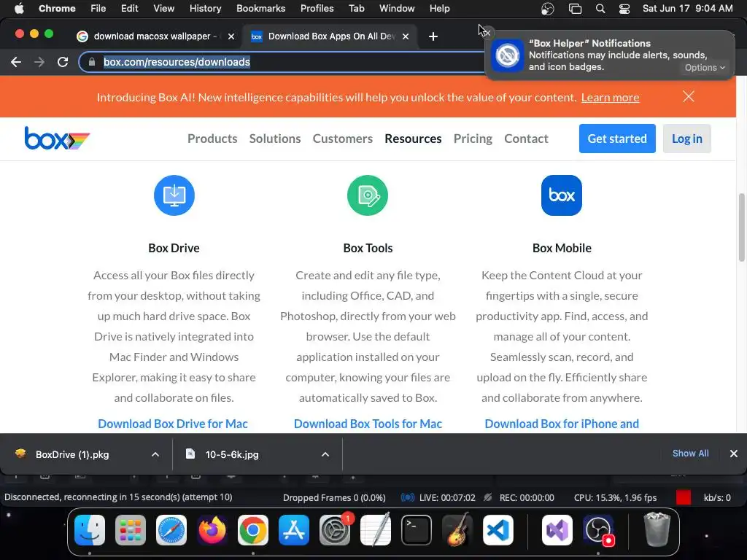This screenshot has width=747, height=560.
Task: Open the Products navigation menu
Action: click(212, 139)
